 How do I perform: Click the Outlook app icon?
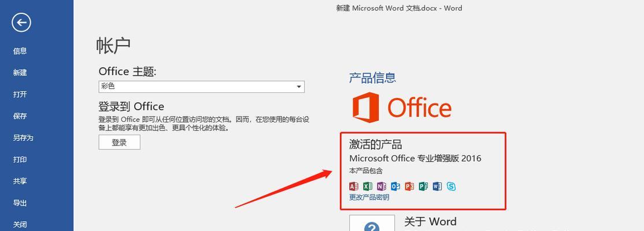pyautogui.click(x=395, y=187)
